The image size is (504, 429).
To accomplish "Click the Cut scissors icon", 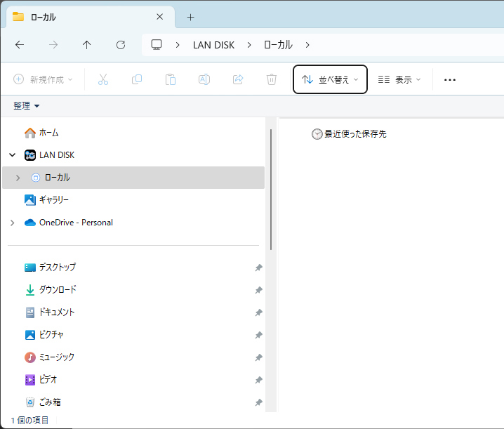I will (103, 80).
